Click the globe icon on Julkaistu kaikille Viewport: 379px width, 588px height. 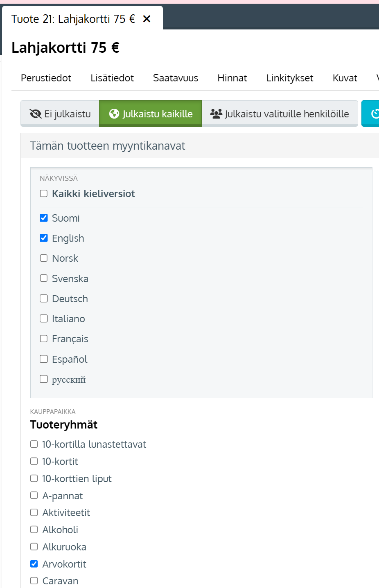(x=114, y=114)
